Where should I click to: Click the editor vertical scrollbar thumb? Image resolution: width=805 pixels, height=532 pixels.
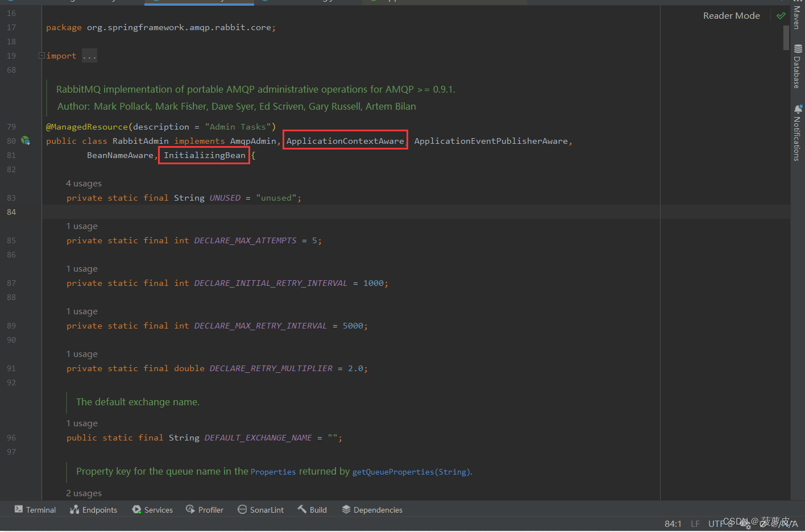click(x=786, y=39)
